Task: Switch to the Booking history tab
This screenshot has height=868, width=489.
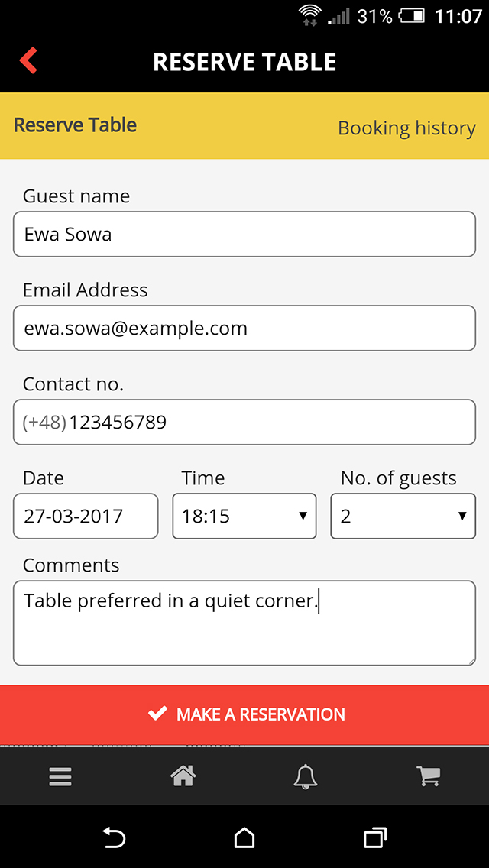Action: tap(406, 128)
